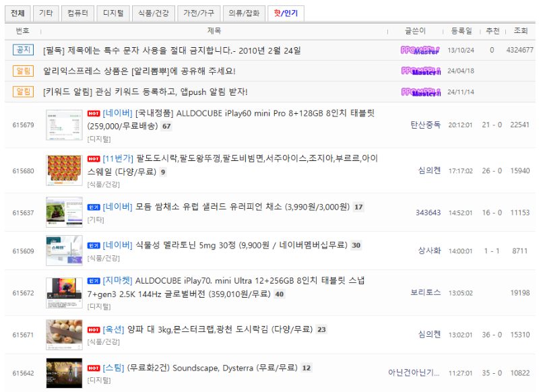Click the Dysterra post thumbnail
The width and height of the screenshot is (539, 392).
tap(64, 373)
